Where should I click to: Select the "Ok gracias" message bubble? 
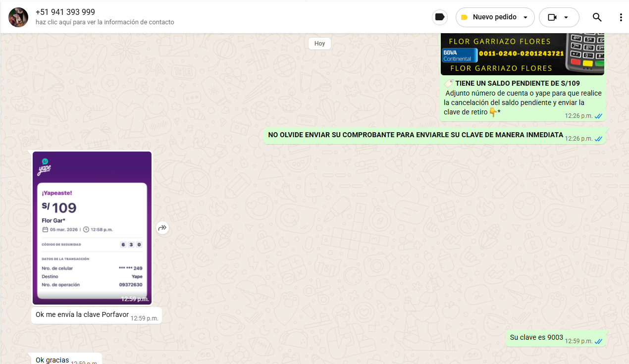tap(52, 360)
